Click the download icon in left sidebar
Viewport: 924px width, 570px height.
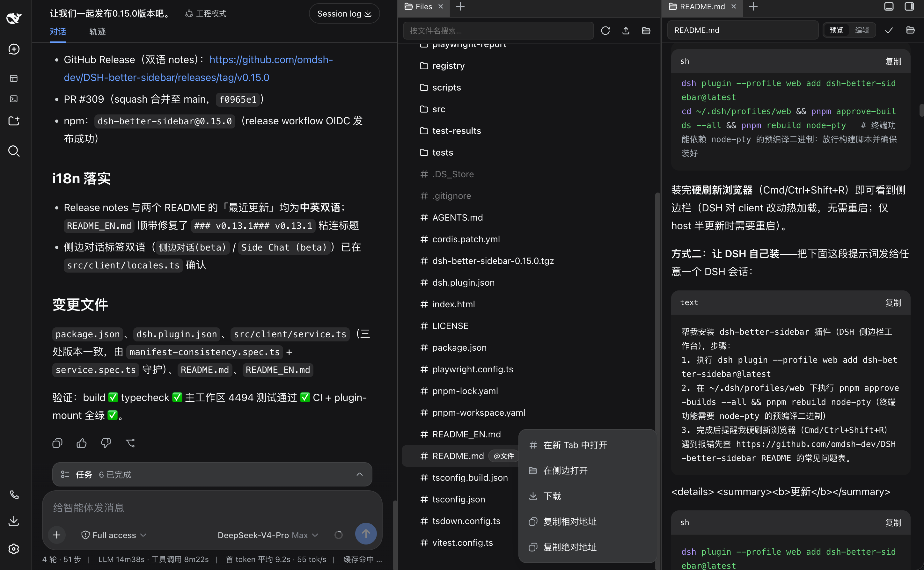click(14, 521)
